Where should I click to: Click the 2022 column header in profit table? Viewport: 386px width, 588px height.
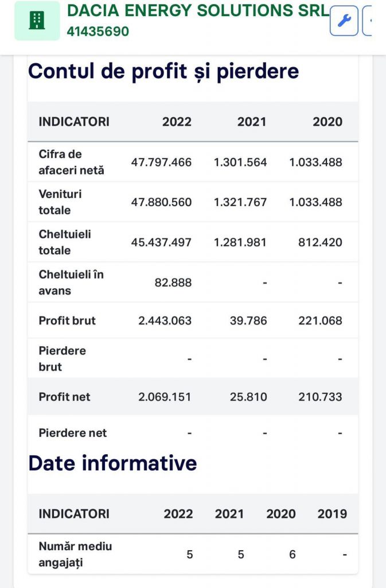point(177,122)
